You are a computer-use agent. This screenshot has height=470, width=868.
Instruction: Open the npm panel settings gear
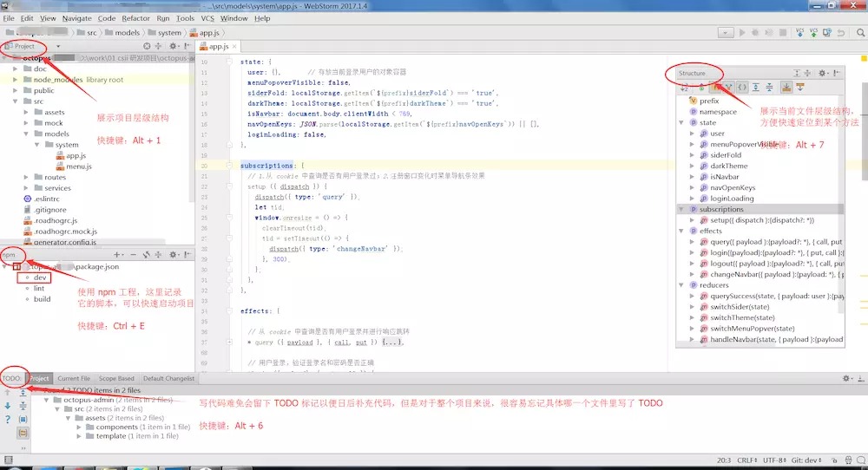[x=174, y=254]
